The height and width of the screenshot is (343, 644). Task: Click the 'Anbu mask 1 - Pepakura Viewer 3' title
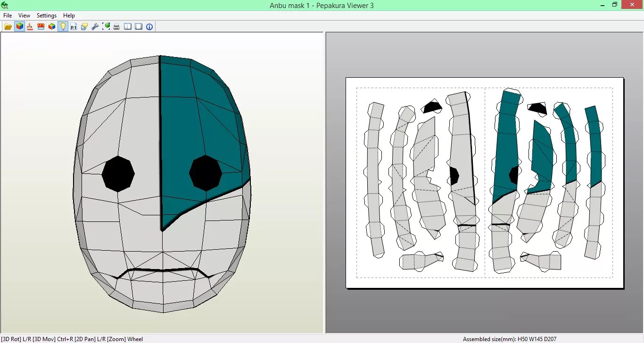(322, 5)
